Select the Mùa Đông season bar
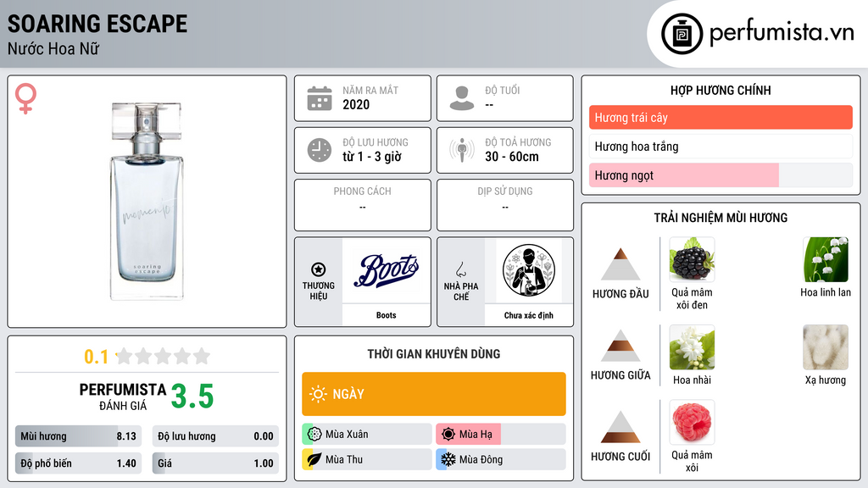 click(501, 460)
